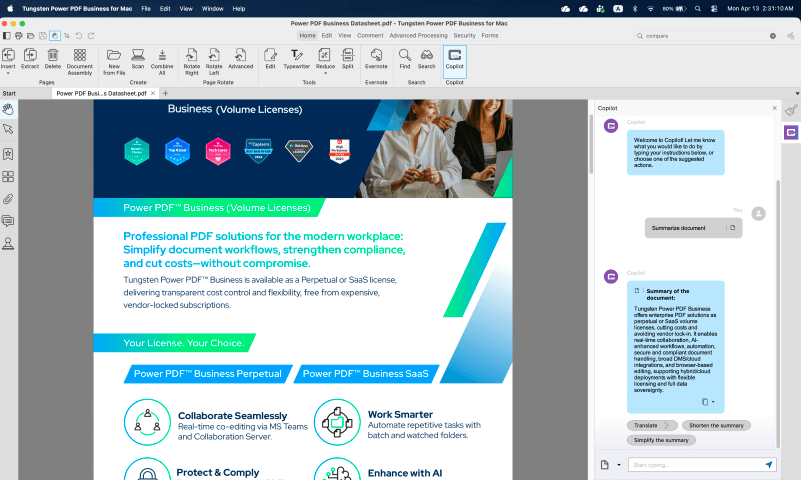Image resolution: width=801 pixels, height=480 pixels.
Task: Open the Bookmarks panel in sidebar
Action: (x=8, y=154)
